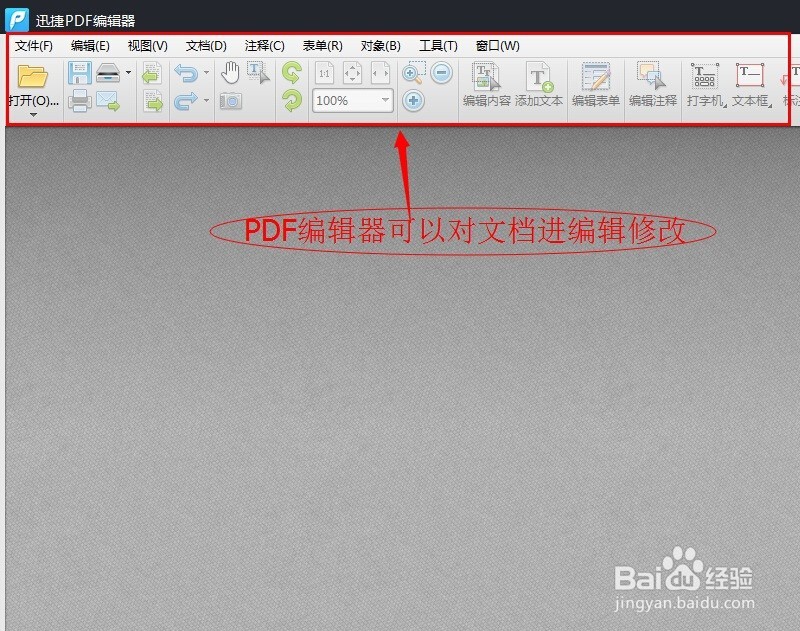Rotate the page with the green rotate icon
This screenshot has height=631, width=800.
(x=293, y=72)
